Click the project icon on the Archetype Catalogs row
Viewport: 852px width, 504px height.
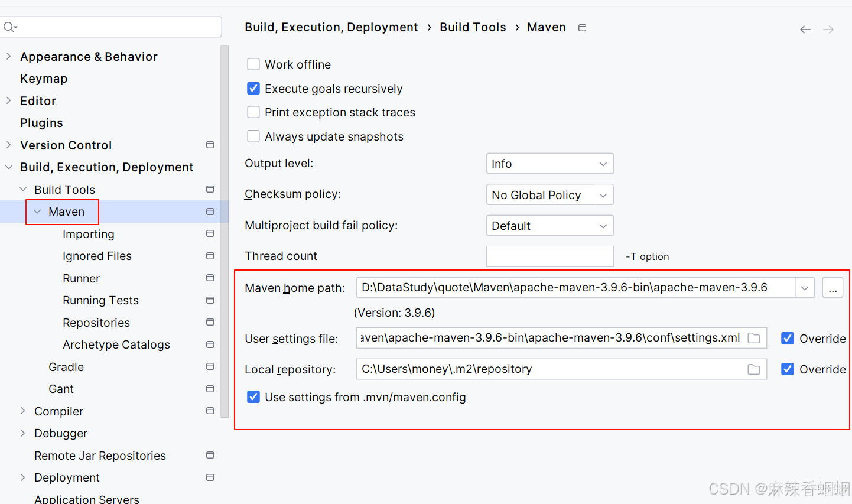click(x=210, y=344)
